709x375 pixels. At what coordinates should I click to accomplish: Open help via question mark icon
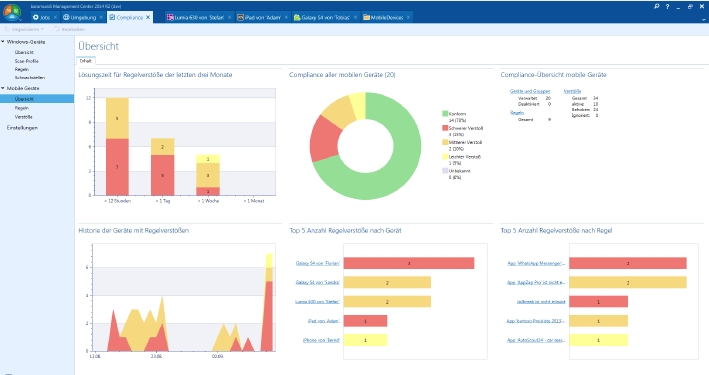click(x=667, y=6)
